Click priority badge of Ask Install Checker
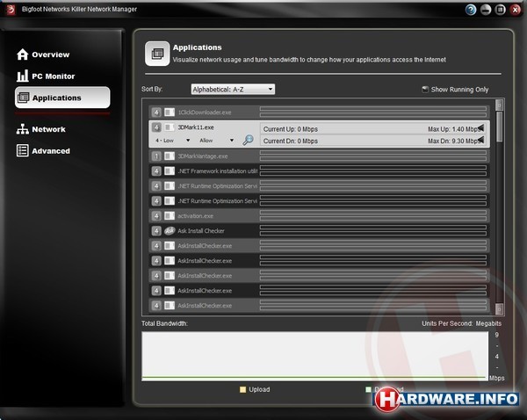The height and width of the screenshot is (420, 527). click(156, 231)
